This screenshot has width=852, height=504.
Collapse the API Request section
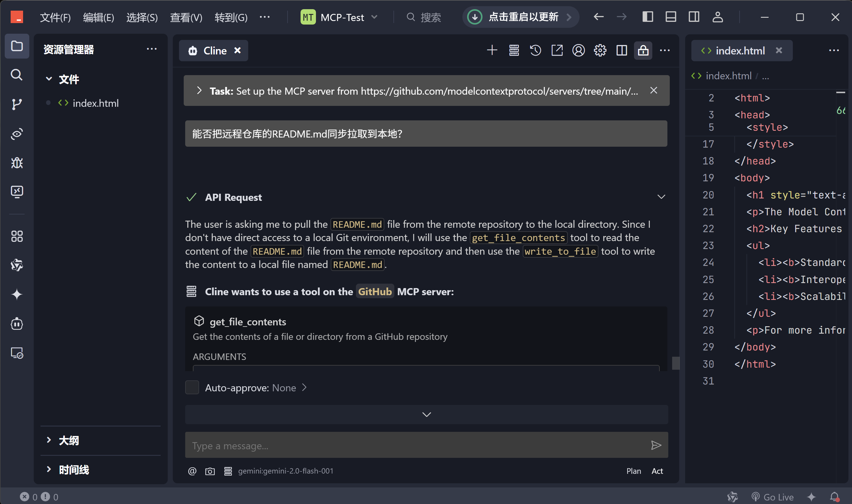pos(661,197)
